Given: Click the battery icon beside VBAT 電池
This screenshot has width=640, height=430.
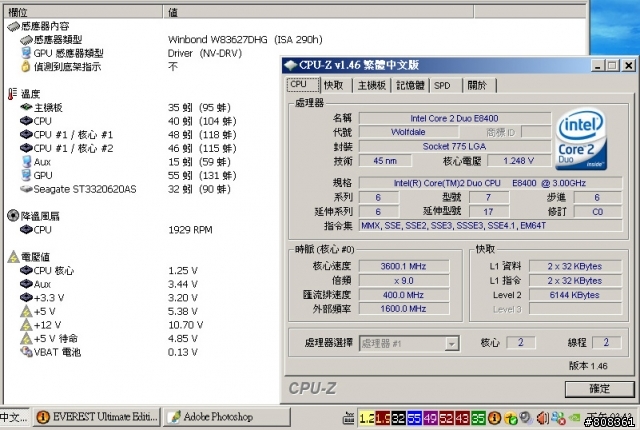Looking at the screenshot, I should tap(27, 352).
